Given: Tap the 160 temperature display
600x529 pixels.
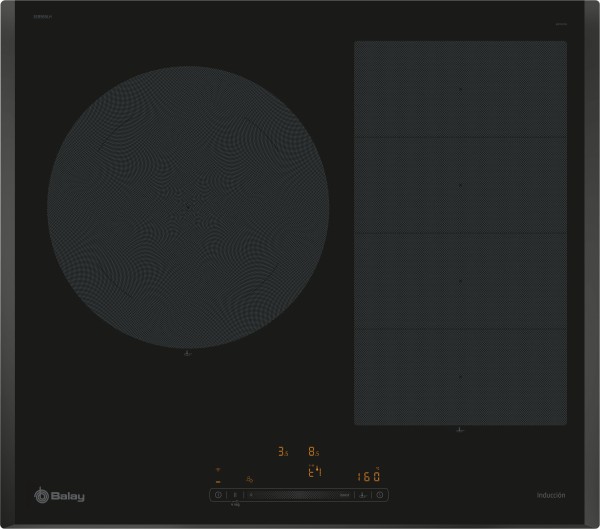Looking at the screenshot, I should (370, 476).
